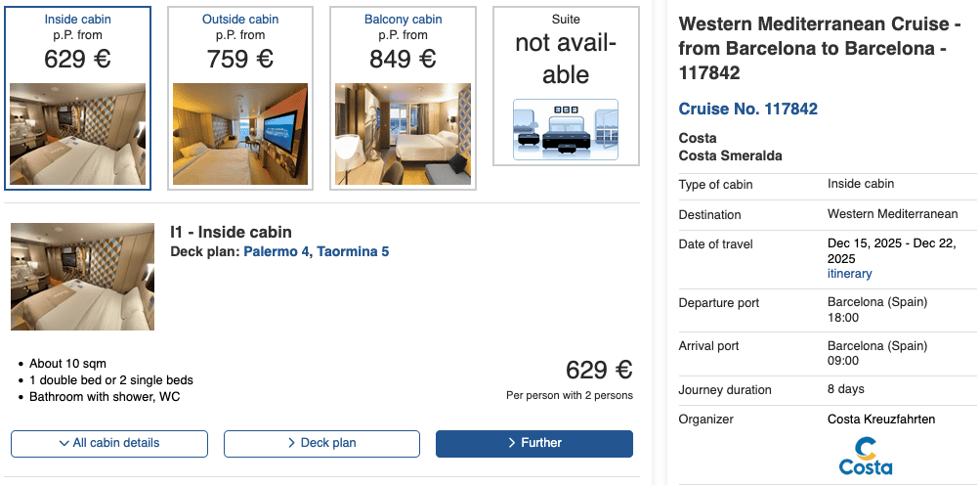Click Cruise No. 117842 link
This screenshot has height=485, width=980.
(747, 109)
